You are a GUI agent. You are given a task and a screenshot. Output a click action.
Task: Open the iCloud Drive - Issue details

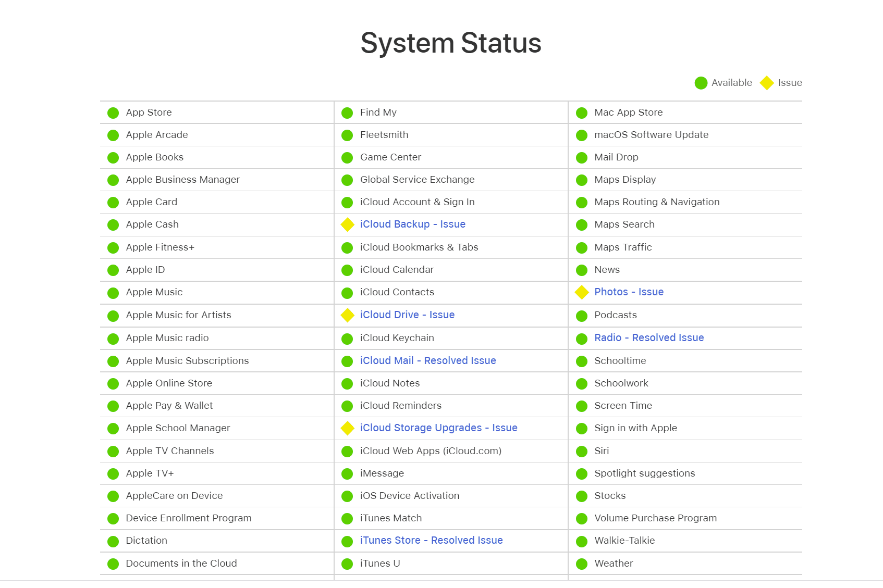(x=407, y=315)
